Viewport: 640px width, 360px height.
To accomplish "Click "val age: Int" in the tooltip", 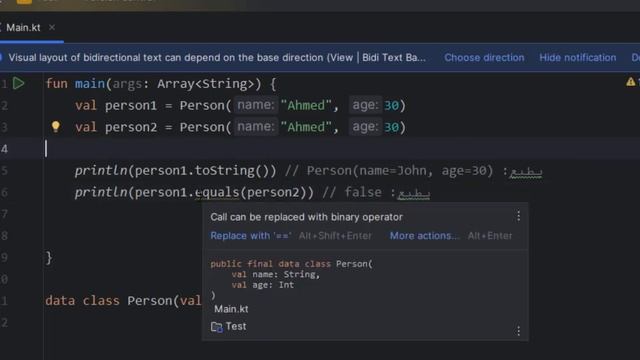I will [x=262, y=285].
